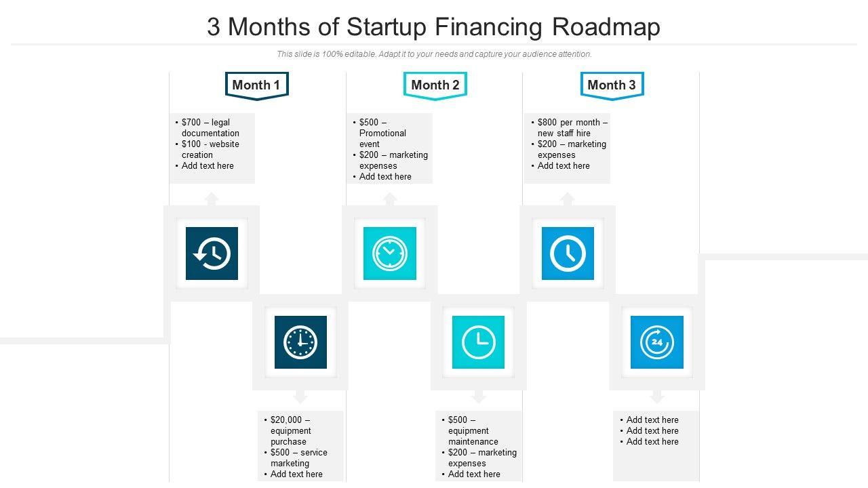
Task: Click the up arrow above the teal stopwatch icon
Action: [x=389, y=198]
